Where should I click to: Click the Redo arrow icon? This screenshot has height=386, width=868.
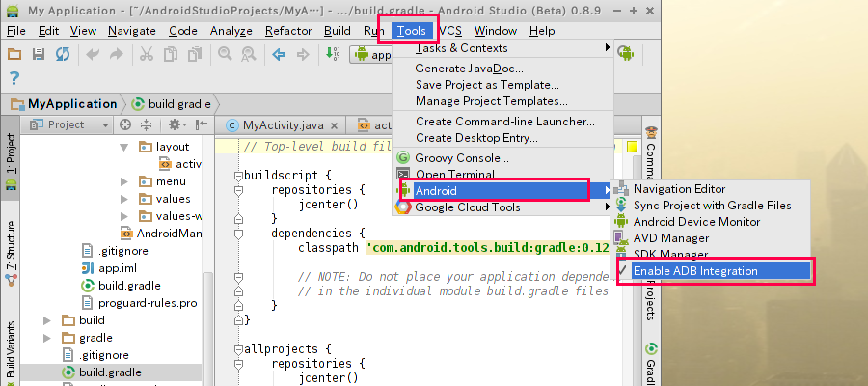(x=117, y=54)
